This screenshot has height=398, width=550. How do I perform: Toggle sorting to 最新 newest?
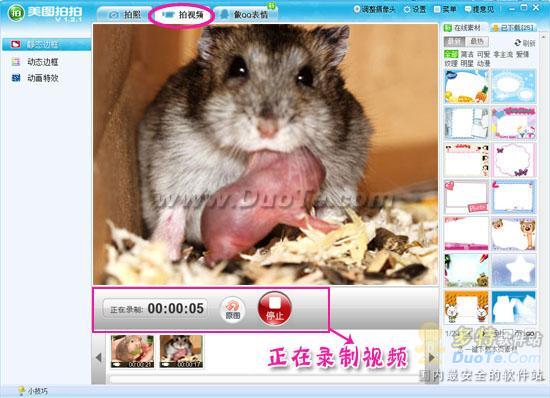tap(455, 41)
